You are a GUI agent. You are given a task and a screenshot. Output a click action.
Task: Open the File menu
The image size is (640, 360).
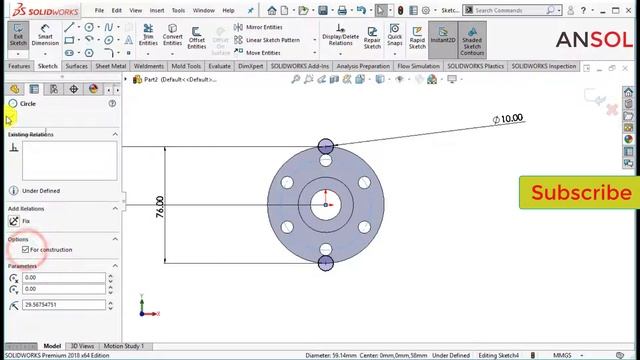click(99, 11)
